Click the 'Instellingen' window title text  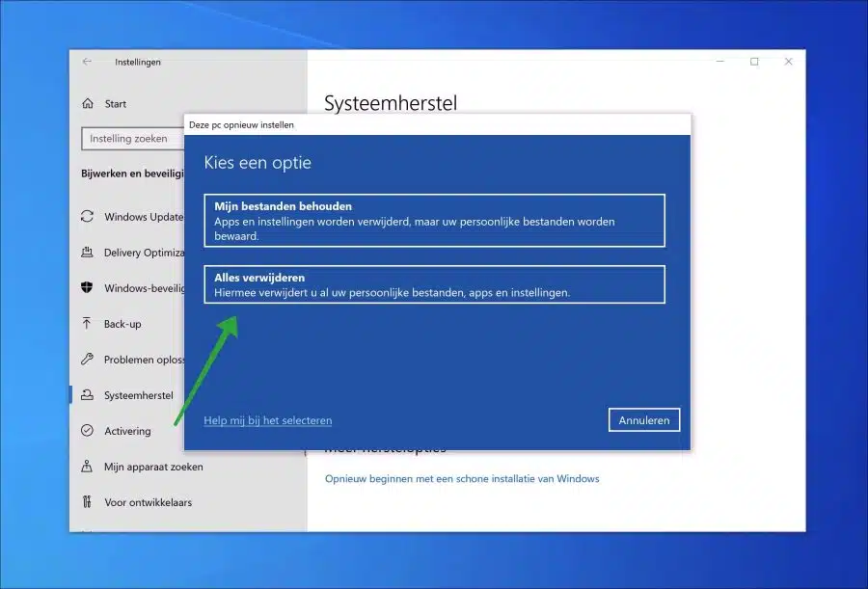pos(138,62)
